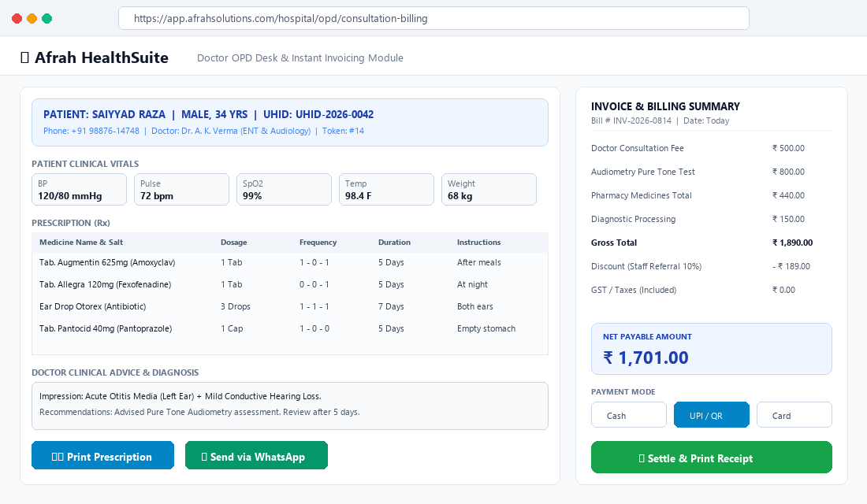Screen dimensions: 867x504
Task: Send prescription via WhatsApp
Action: 257,455
